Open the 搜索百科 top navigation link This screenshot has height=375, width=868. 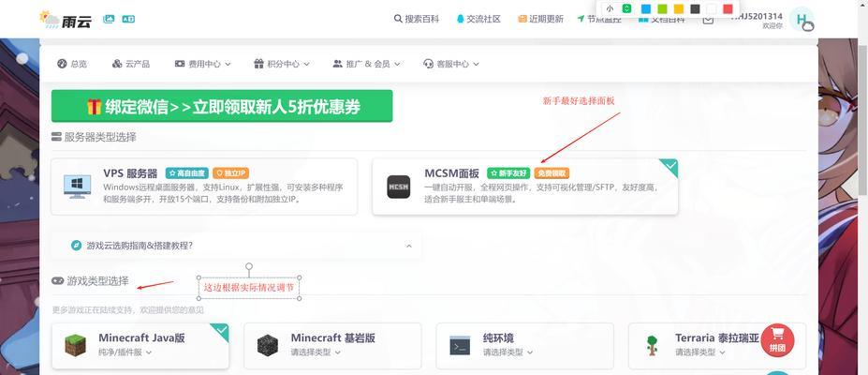[417, 19]
